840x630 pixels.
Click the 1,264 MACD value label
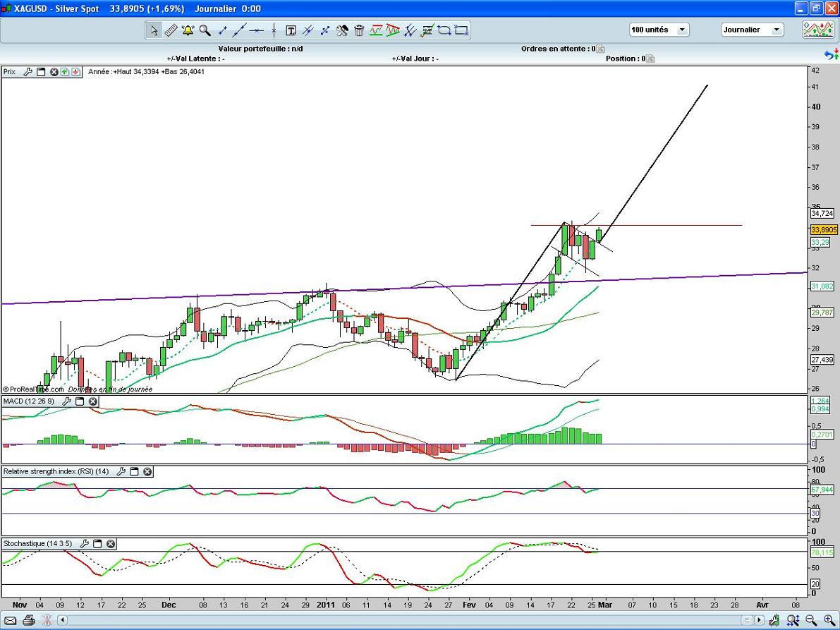(x=820, y=401)
